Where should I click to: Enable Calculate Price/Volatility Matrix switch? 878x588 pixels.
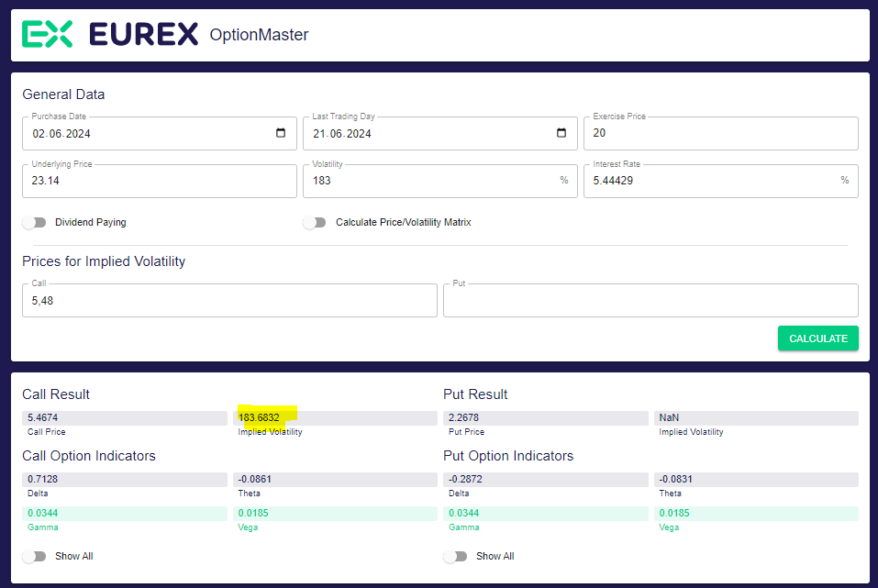point(315,222)
